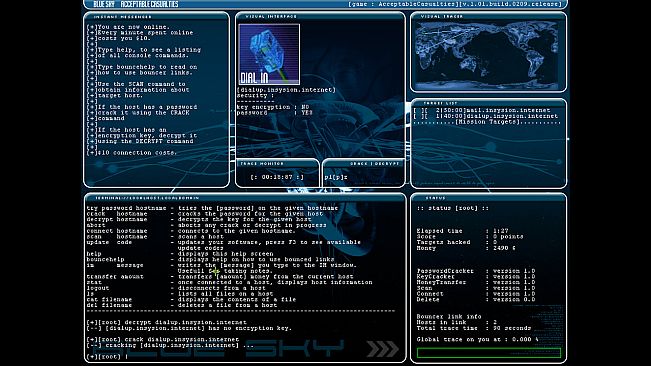Click the ':: status [root] ::' heading

tap(453, 208)
